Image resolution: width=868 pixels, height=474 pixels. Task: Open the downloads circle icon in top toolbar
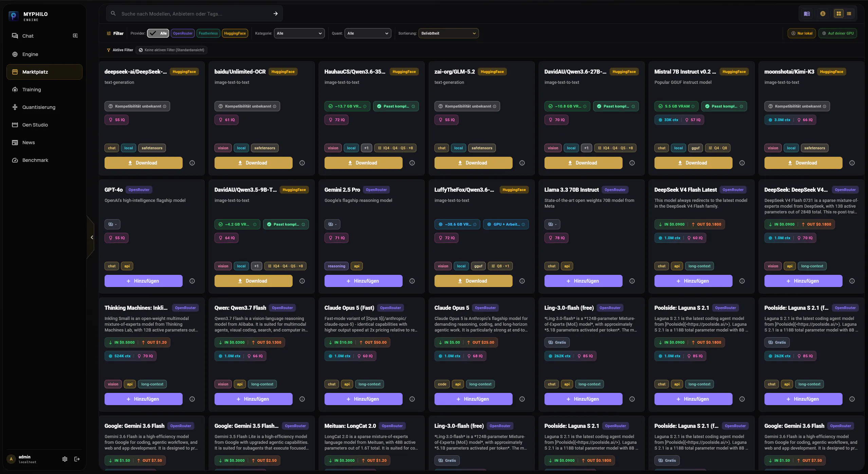pos(823,14)
